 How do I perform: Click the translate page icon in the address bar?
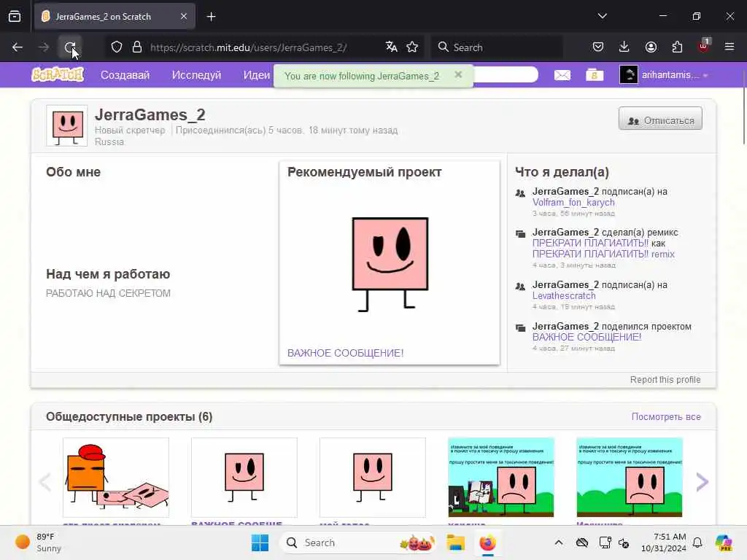click(392, 47)
